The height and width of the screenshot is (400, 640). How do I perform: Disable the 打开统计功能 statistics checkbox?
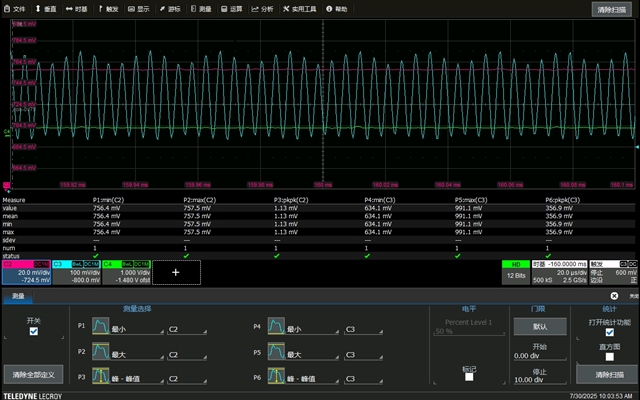point(609,333)
